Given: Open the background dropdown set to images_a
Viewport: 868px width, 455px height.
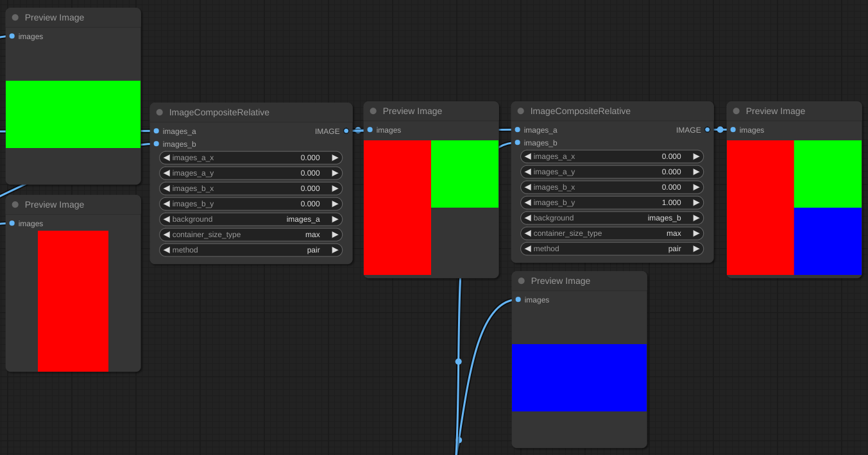Looking at the screenshot, I should 251,219.
